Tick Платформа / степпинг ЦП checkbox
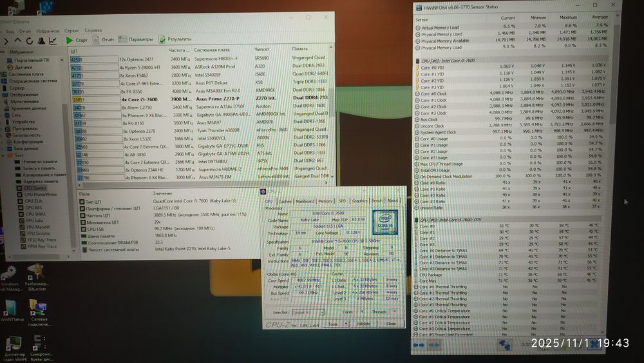Viewport: 644px width, 363px height. 82,209
